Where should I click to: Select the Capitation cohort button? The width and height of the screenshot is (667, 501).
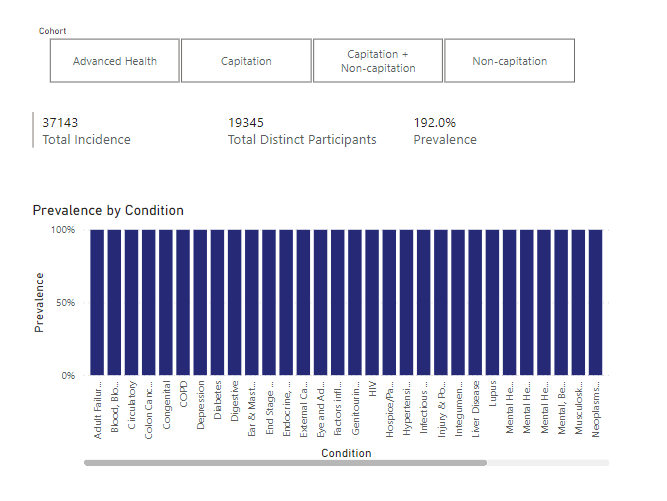coord(246,61)
